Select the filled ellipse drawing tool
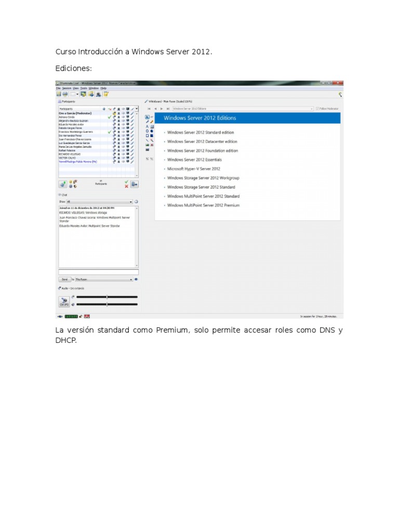This screenshot has height=532, width=399. click(x=152, y=131)
